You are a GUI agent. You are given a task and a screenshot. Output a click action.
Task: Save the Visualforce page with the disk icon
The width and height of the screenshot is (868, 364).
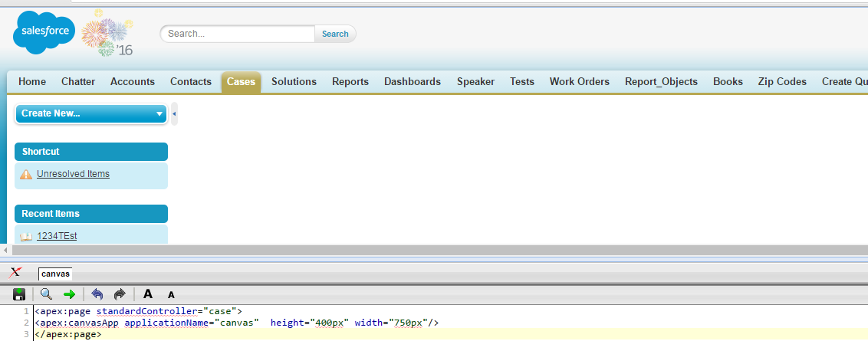point(19,294)
